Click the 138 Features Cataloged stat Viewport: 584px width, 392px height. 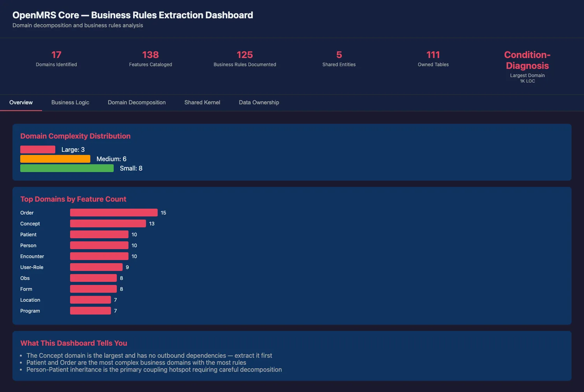151,59
